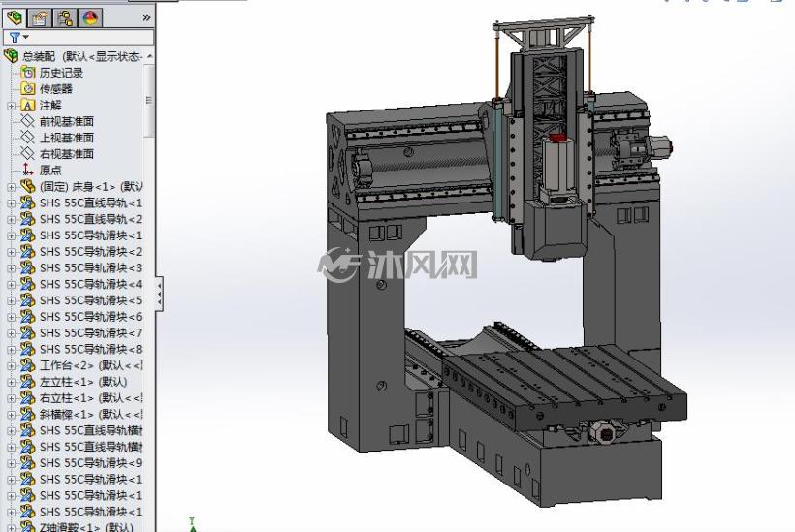Screen dimensions: 795x532
Task: Click the feature tree scroll-up arrow
Action: pos(149,56)
